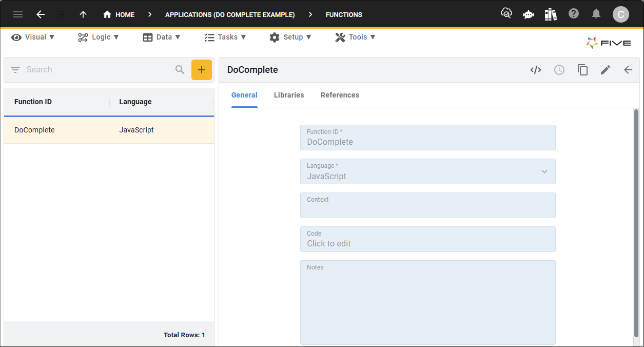Screen dimensions: 644x347
Task: Click into the Notes text area
Action: click(427, 302)
